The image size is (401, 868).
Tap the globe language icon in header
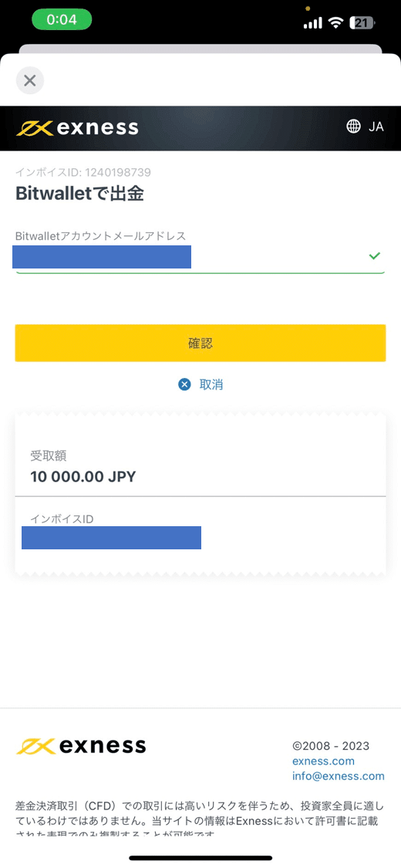(353, 127)
